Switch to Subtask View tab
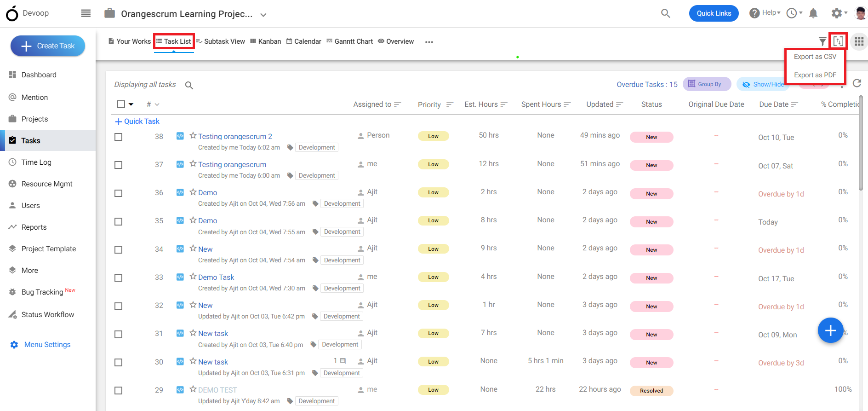The image size is (868, 411). point(221,41)
